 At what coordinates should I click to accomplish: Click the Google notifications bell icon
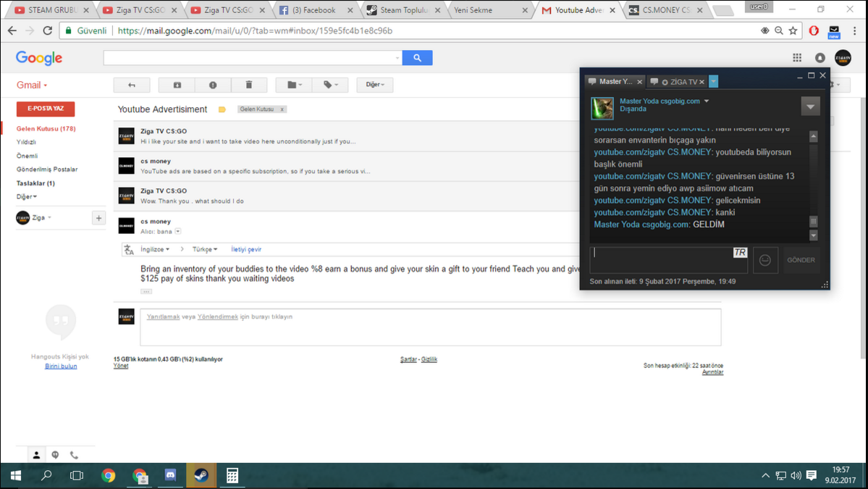pos(819,58)
